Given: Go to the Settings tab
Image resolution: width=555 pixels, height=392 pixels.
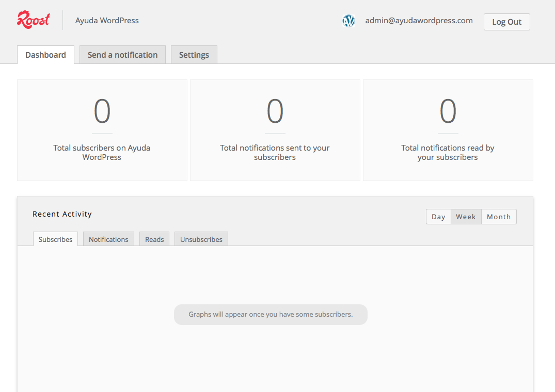Looking at the screenshot, I should 194,55.
